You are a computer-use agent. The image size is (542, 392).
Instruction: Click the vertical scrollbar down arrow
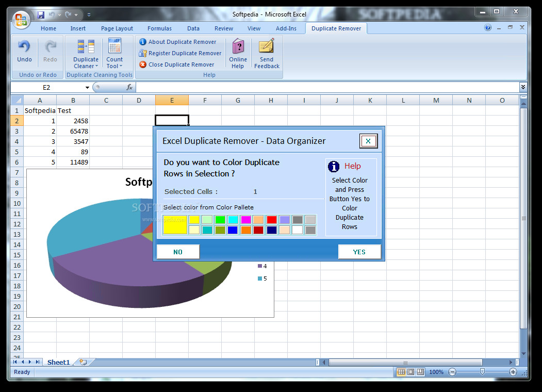[x=523, y=353]
